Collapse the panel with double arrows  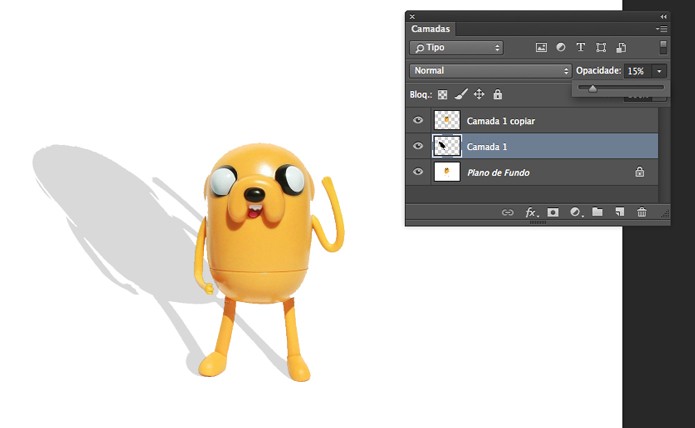tap(663, 16)
